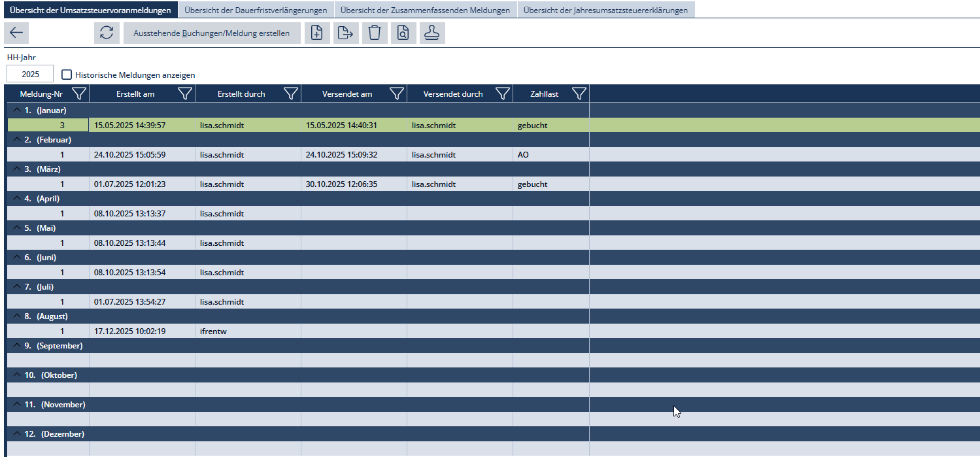Open Übersicht der Jahresumsatzsteuererklärungen tab
This screenshot has height=457, width=980.
[x=605, y=10]
